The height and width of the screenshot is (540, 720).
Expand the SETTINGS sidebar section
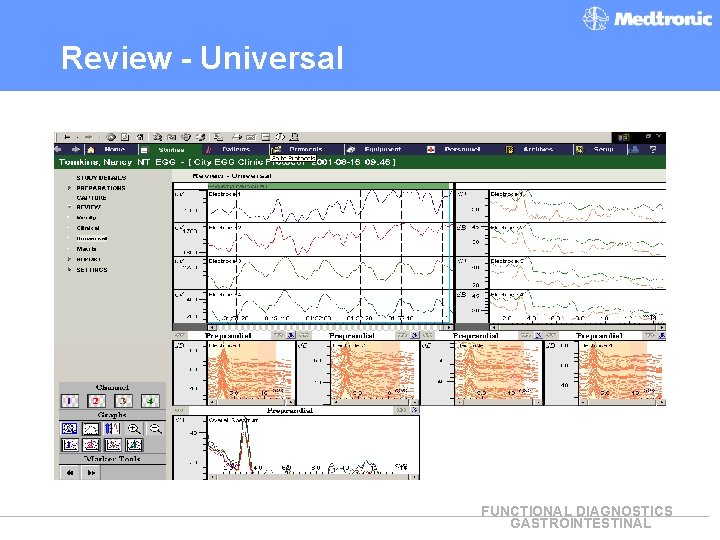69,270
